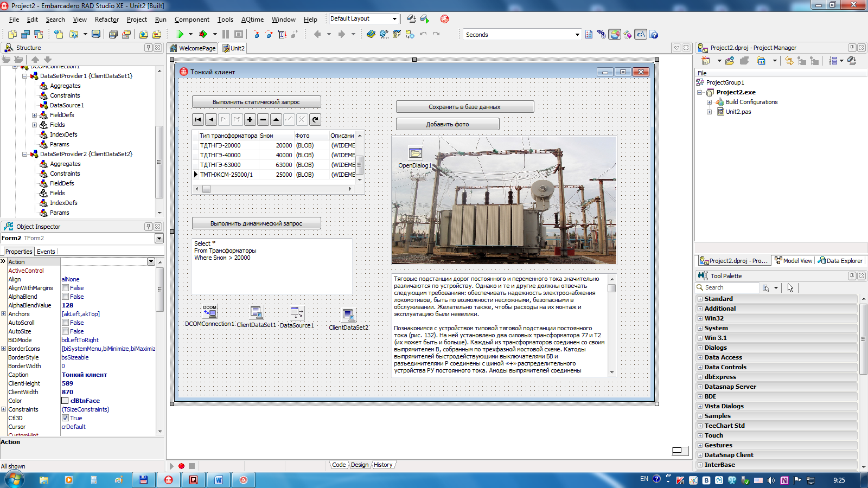Select the OpenDialog1 component icon
Image resolution: width=868 pixels, height=488 pixels.
pyautogui.click(x=416, y=153)
